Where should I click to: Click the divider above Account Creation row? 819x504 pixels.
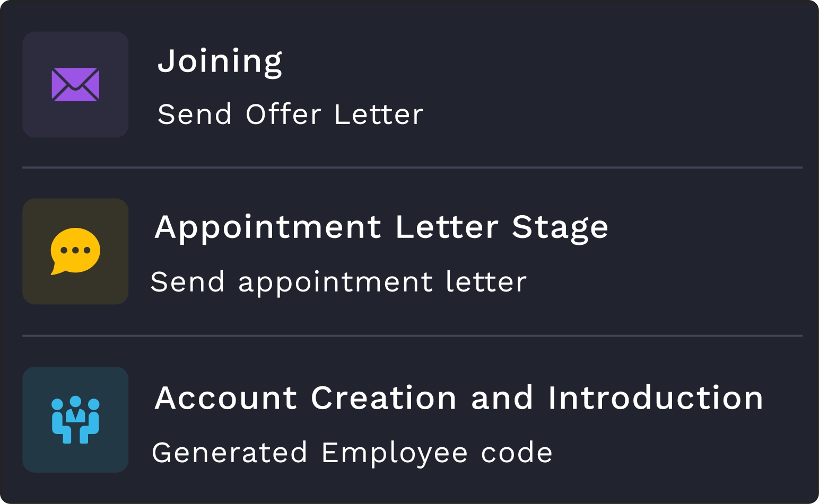pos(412,335)
